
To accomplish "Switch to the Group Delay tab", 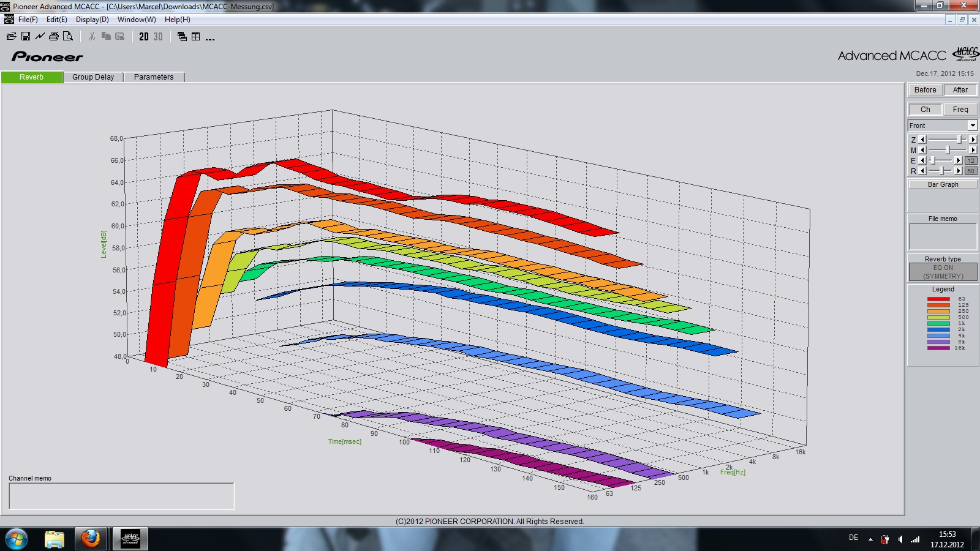I will (93, 77).
